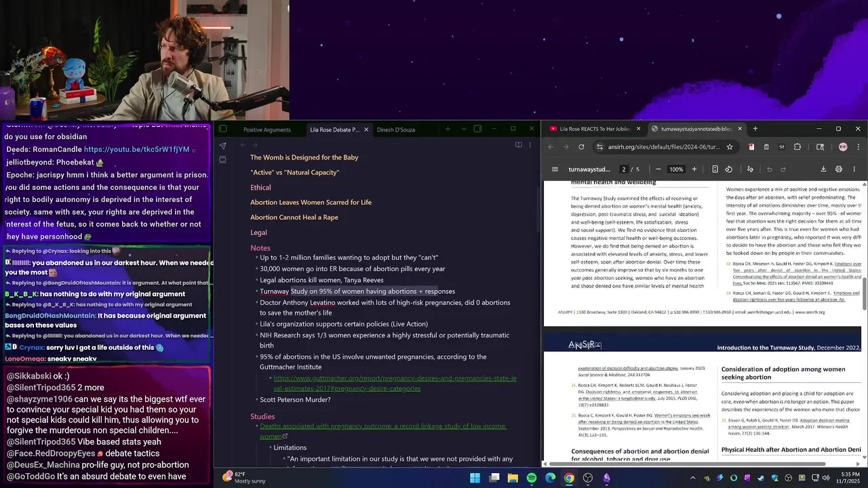Click the sliders extension icon

782,146
